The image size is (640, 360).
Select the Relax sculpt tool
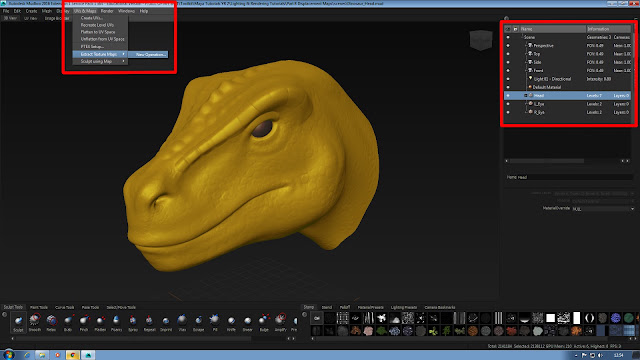pos(51,320)
